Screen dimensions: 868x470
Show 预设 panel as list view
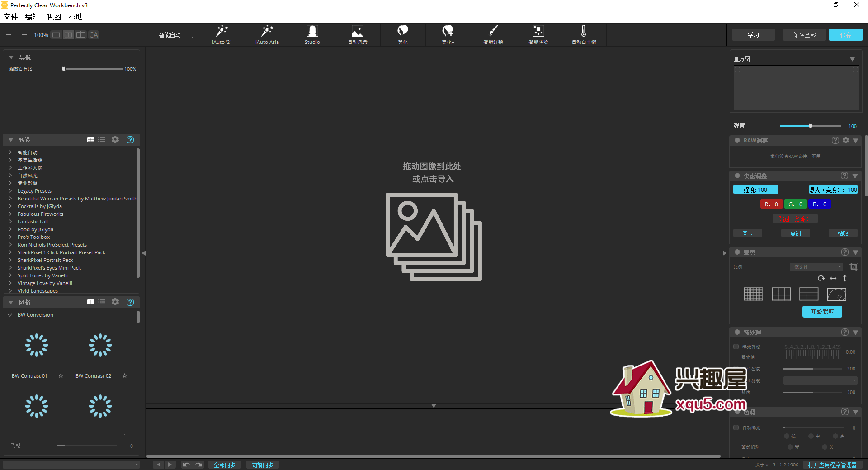[x=102, y=140]
